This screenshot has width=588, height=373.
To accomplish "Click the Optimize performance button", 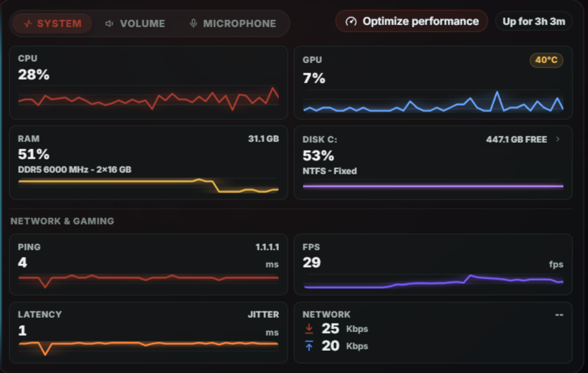I will click(412, 22).
